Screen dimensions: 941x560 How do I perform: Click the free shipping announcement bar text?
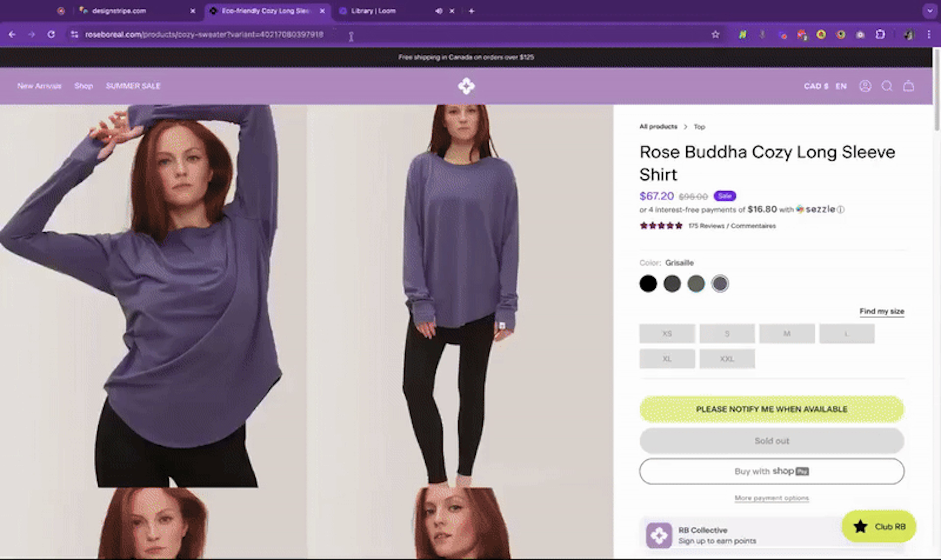466,57
